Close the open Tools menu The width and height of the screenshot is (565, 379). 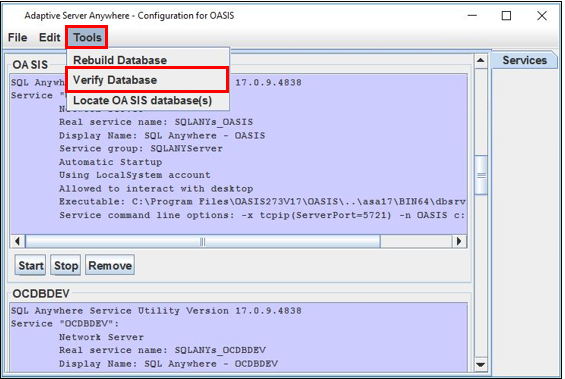(87, 37)
